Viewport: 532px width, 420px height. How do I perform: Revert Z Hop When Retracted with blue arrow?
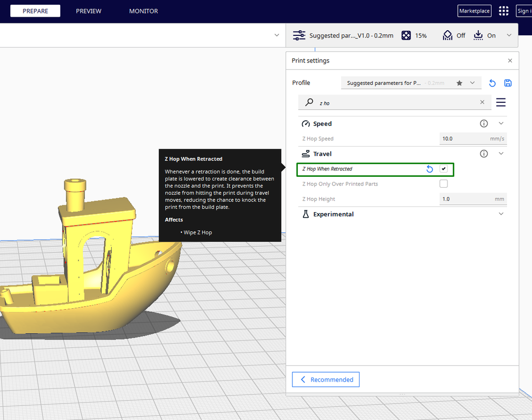click(430, 169)
